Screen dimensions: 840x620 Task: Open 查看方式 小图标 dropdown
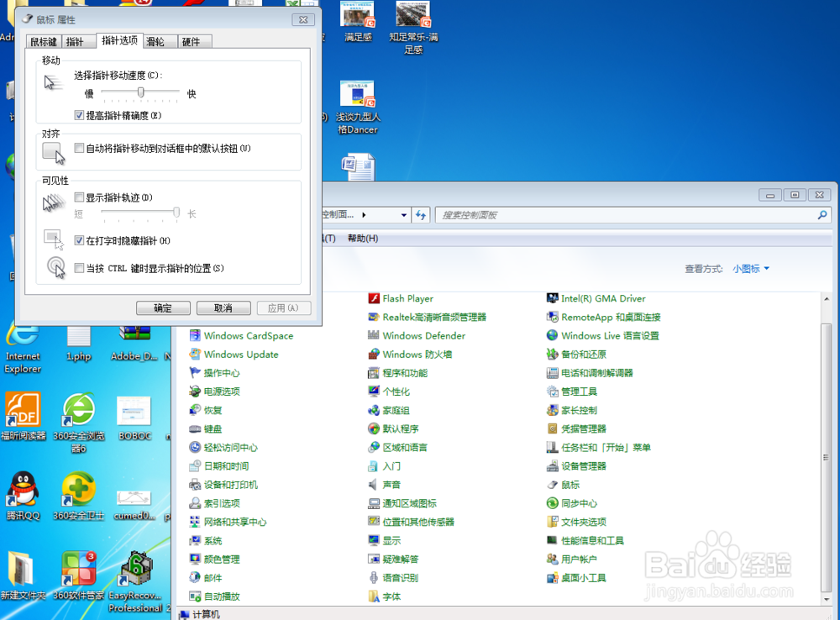[751, 269]
